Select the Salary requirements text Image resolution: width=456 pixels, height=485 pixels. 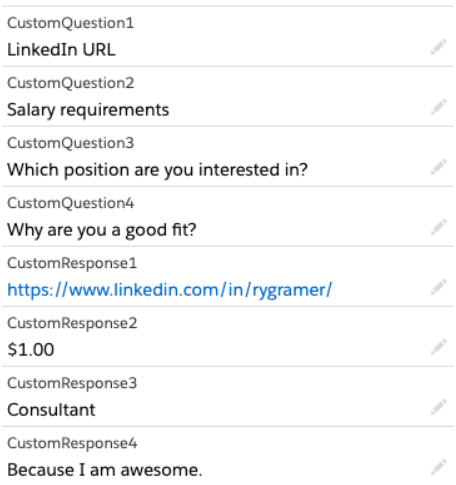click(88, 110)
